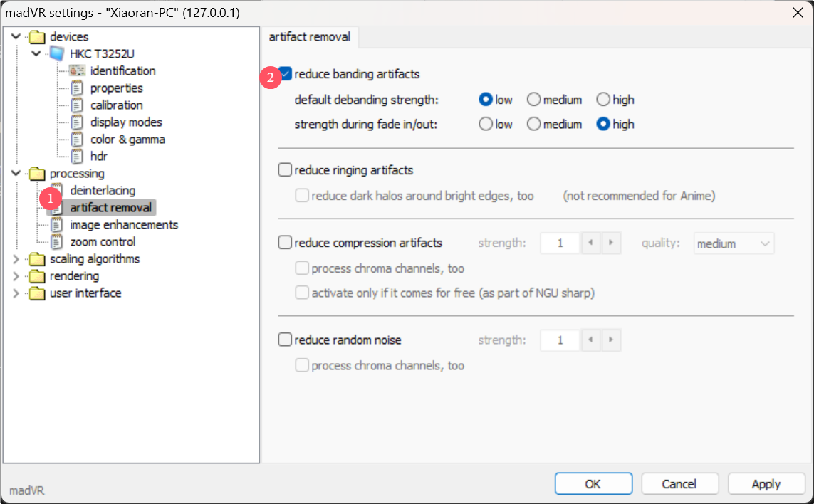The width and height of the screenshot is (814, 504).
Task: Open the deinterlacing settings page
Action: click(x=102, y=191)
